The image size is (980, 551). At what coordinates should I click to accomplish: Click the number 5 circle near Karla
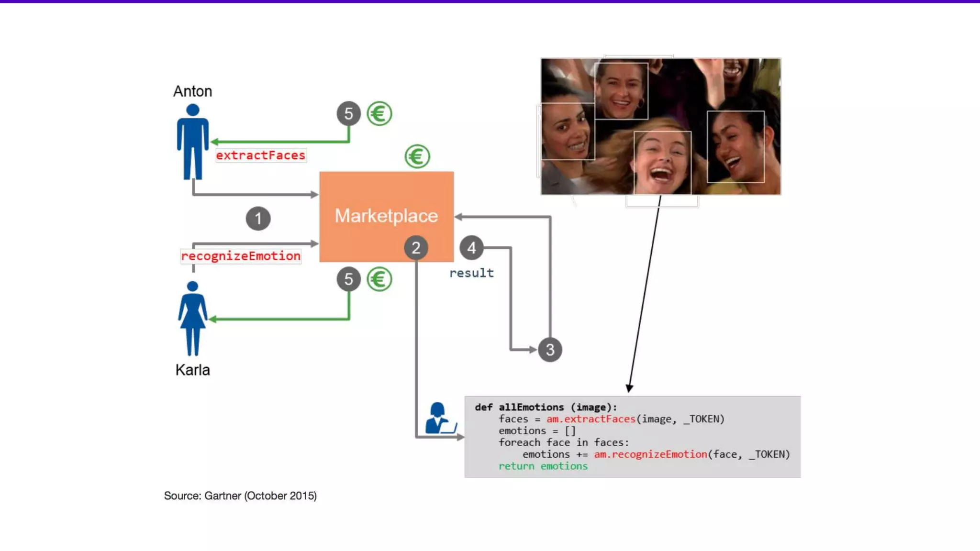pos(348,279)
